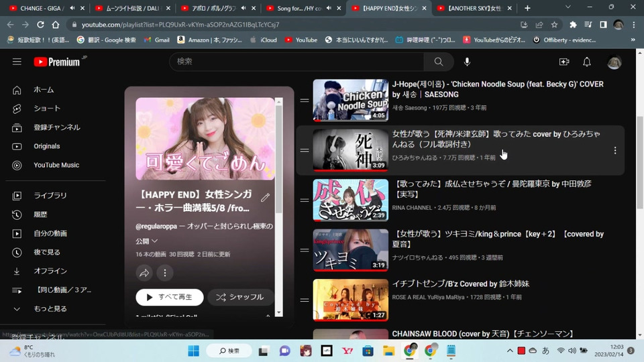
Task: Open the Windows Start button
Action: click(x=193, y=351)
